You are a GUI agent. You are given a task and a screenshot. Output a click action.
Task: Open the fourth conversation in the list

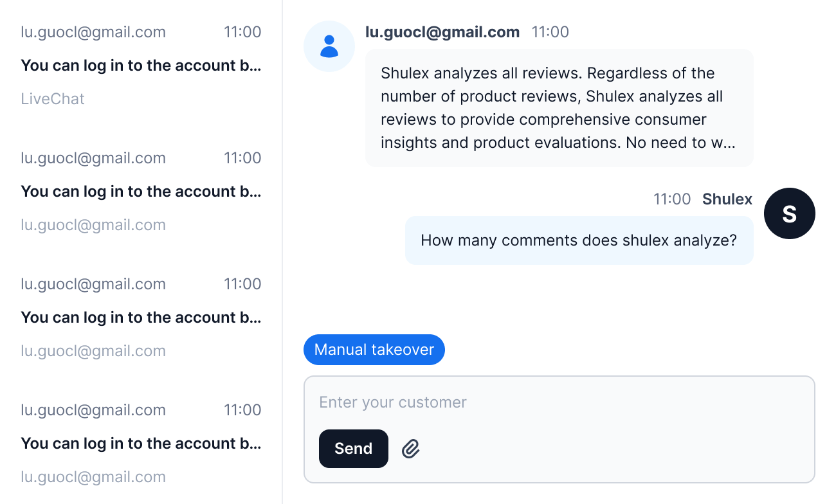coord(141,444)
